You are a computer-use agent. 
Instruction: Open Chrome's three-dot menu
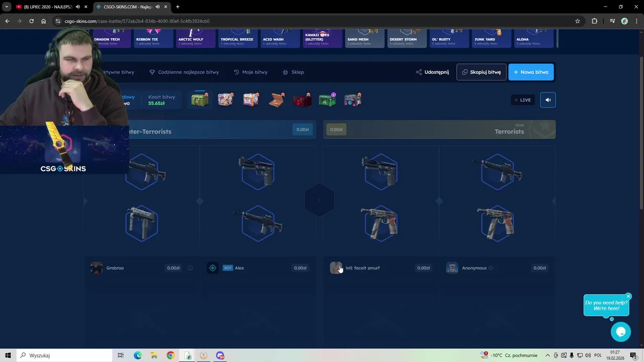click(x=636, y=21)
